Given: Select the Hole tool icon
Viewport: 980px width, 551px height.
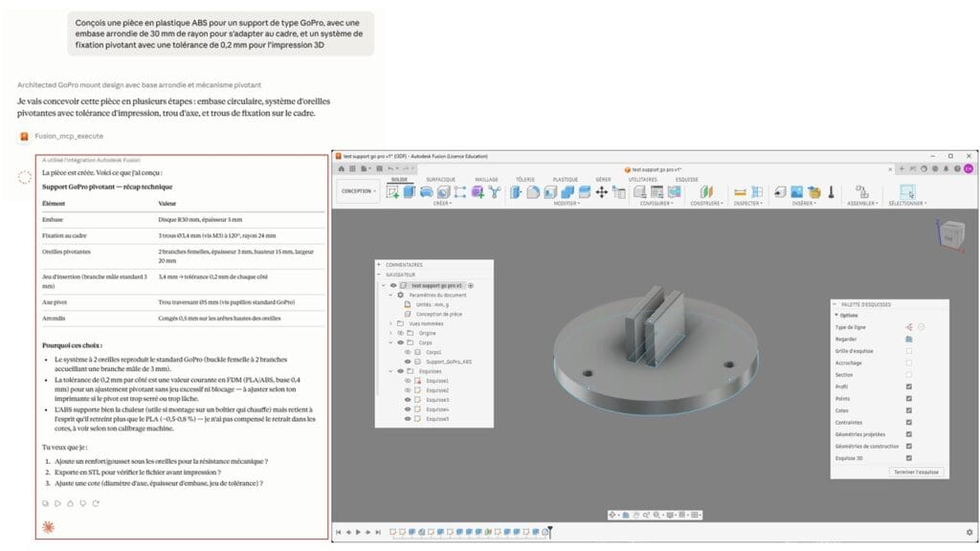Looking at the screenshot, I should (x=443, y=191).
